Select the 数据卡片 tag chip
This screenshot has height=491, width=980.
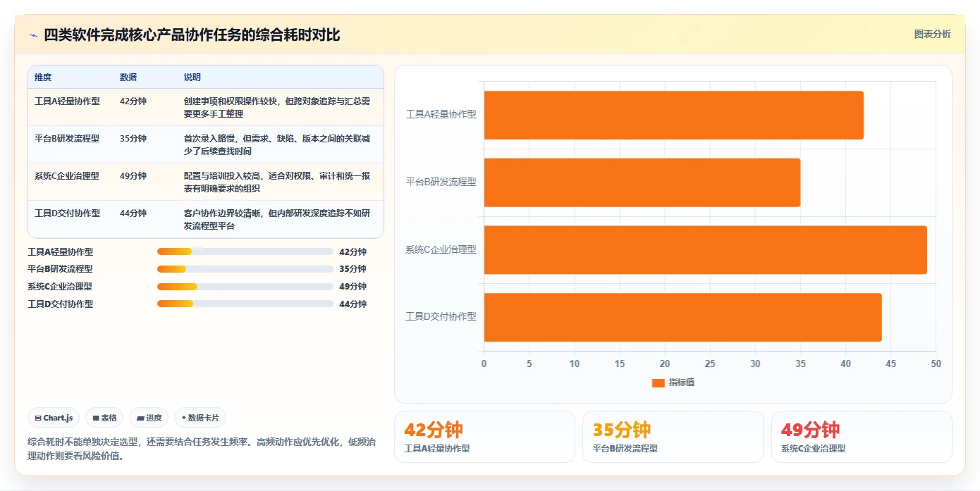pos(200,418)
